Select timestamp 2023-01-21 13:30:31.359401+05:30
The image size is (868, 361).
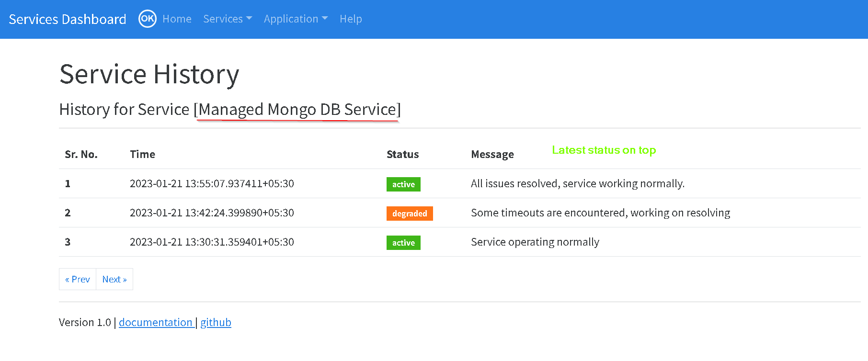[x=212, y=242]
